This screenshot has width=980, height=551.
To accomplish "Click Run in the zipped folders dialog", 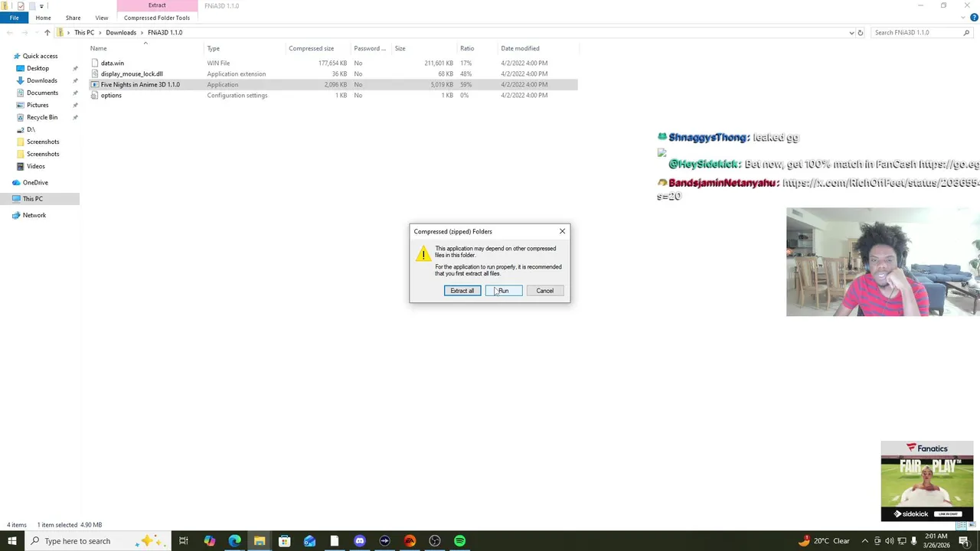I will pyautogui.click(x=504, y=291).
